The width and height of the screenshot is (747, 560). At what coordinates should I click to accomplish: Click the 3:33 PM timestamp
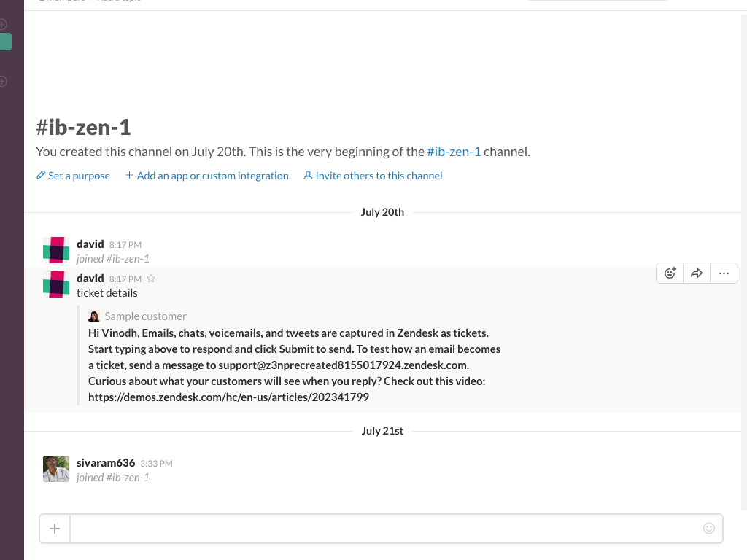(156, 463)
